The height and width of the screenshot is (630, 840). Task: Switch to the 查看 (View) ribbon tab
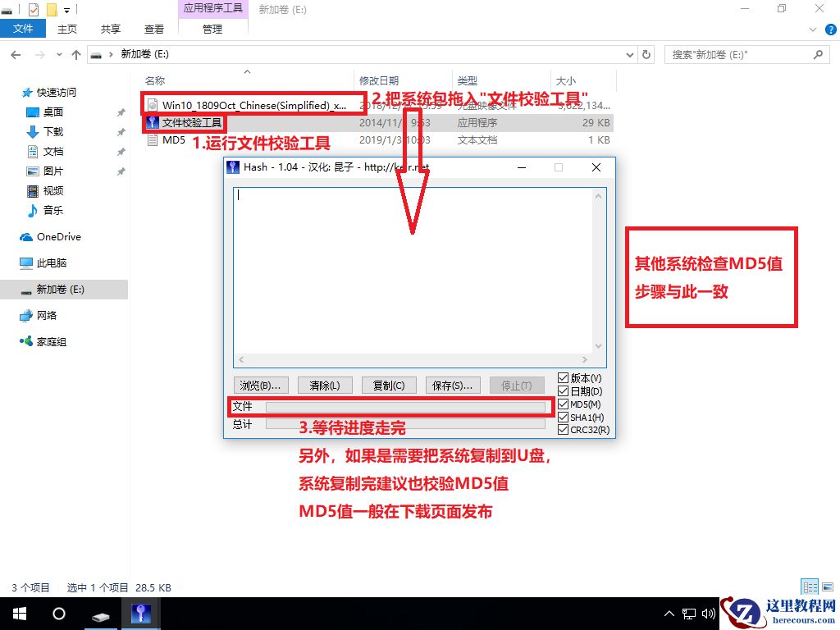(x=153, y=28)
